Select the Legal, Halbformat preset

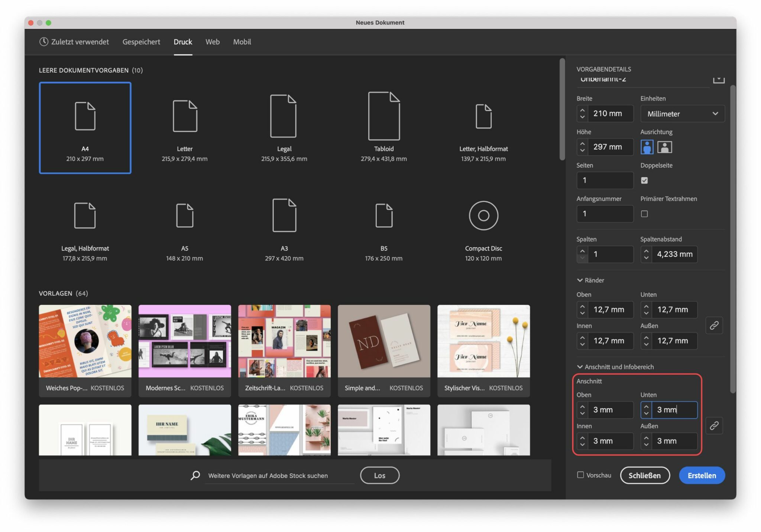[x=85, y=228]
